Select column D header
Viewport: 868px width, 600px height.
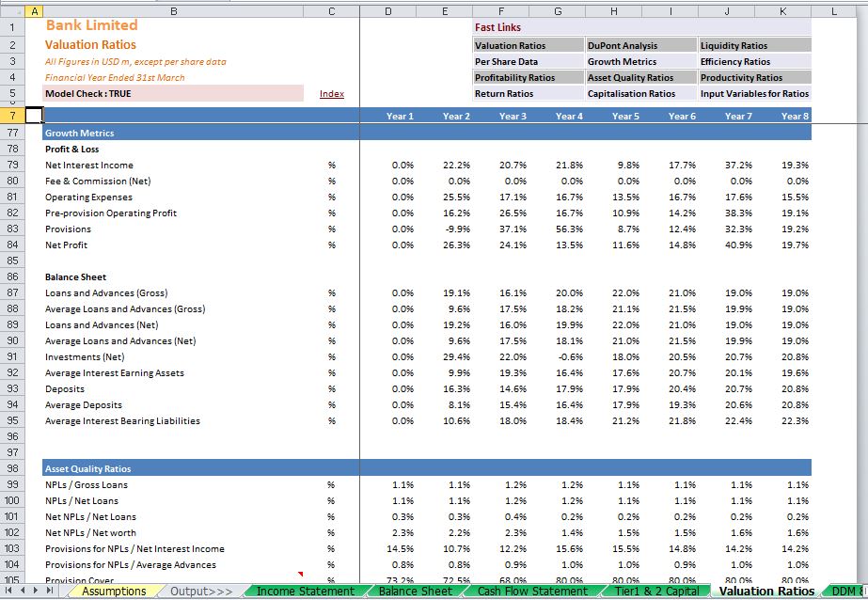pyautogui.click(x=388, y=11)
